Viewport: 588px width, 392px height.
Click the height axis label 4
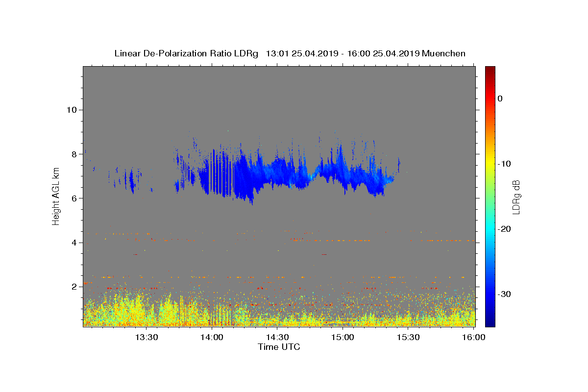[74, 242]
